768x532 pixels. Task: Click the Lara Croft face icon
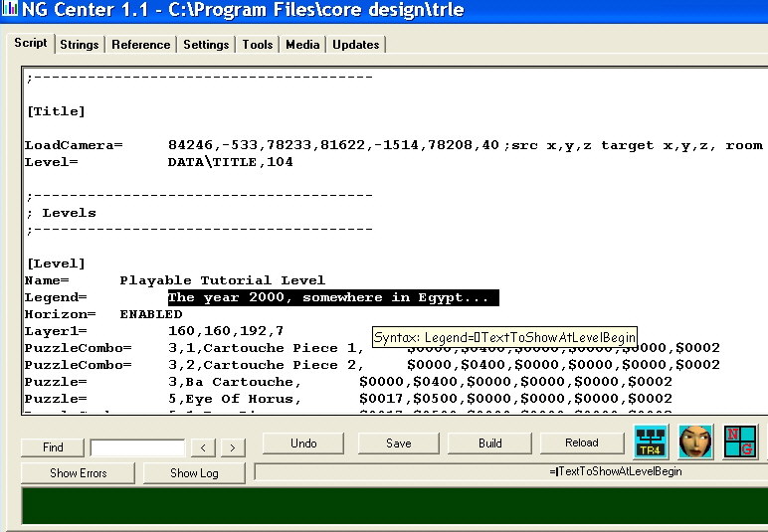click(695, 442)
